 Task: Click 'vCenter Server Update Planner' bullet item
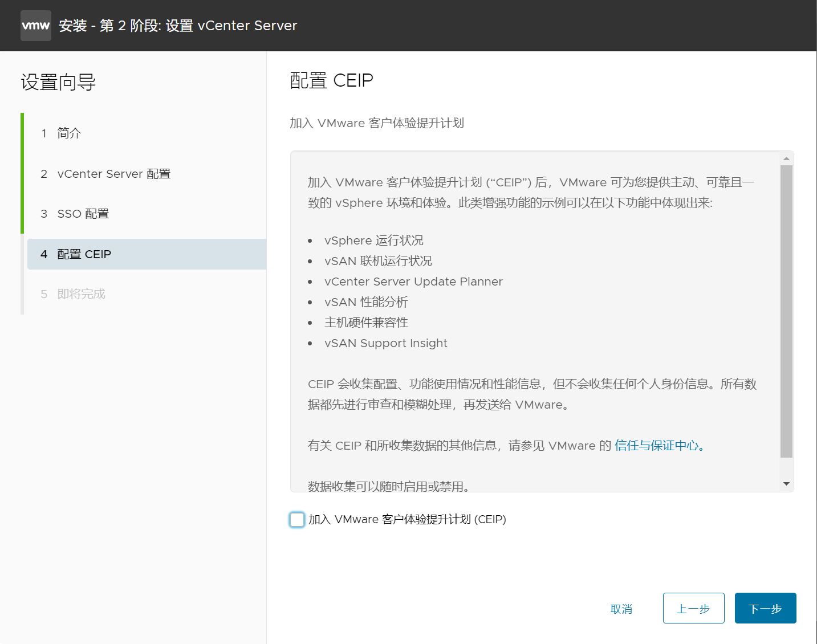pyautogui.click(x=413, y=282)
